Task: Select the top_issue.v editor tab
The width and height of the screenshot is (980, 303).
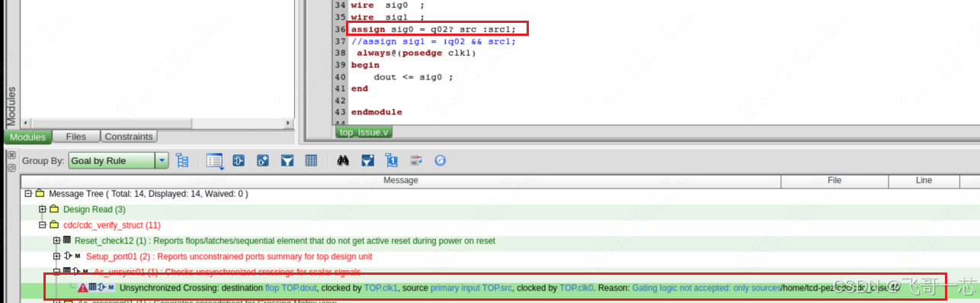Action: click(x=364, y=132)
